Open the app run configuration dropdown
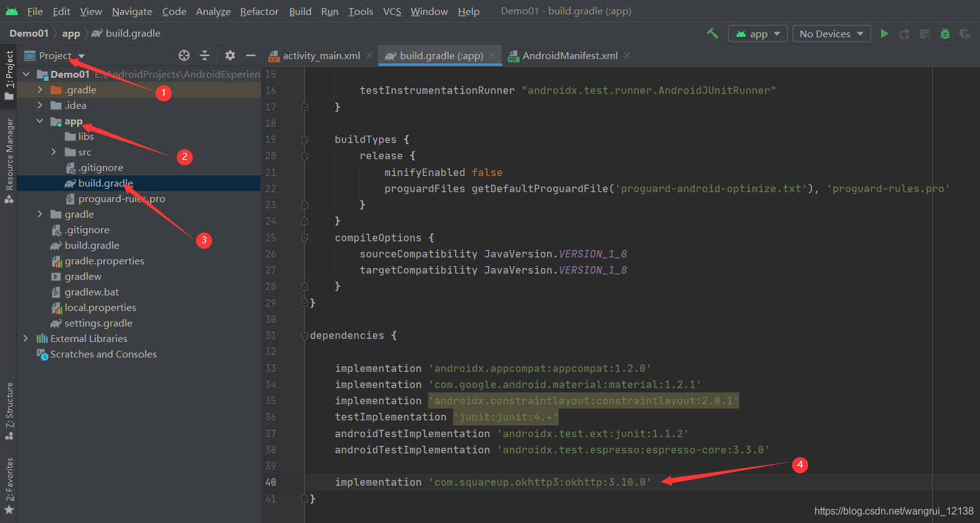This screenshot has height=523, width=980. click(x=758, y=34)
